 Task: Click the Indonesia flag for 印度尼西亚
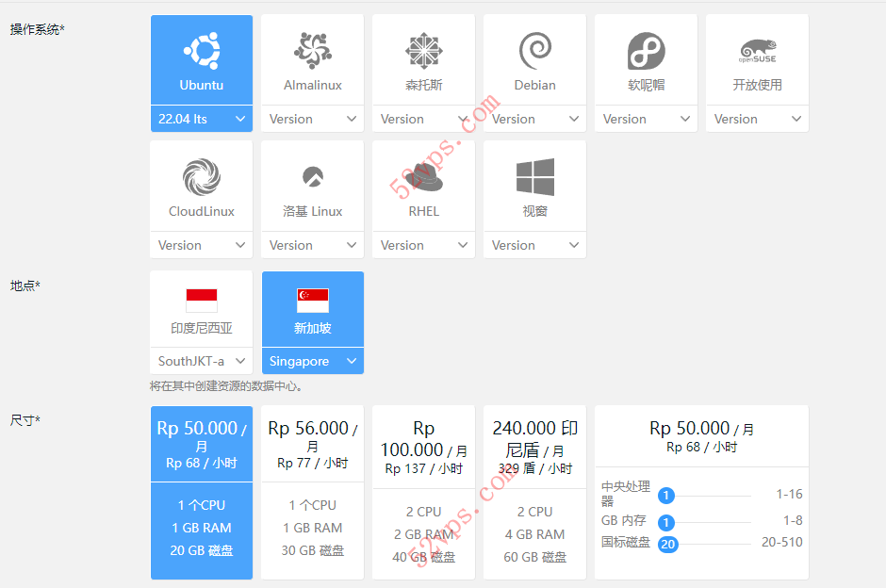(x=202, y=301)
